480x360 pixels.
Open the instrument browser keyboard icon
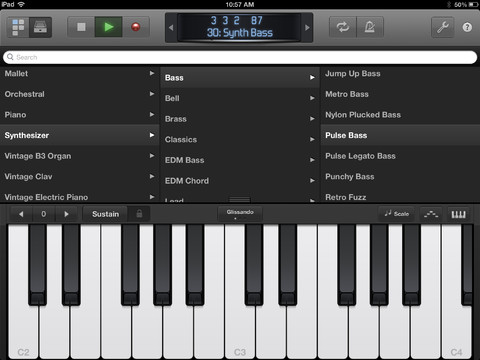point(40,27)
